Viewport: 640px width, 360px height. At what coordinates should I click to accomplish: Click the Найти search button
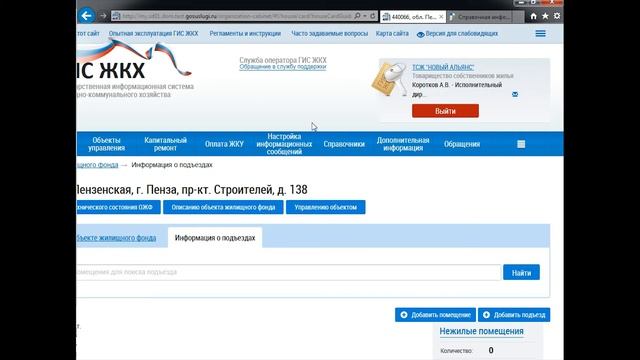pos(521,273)
